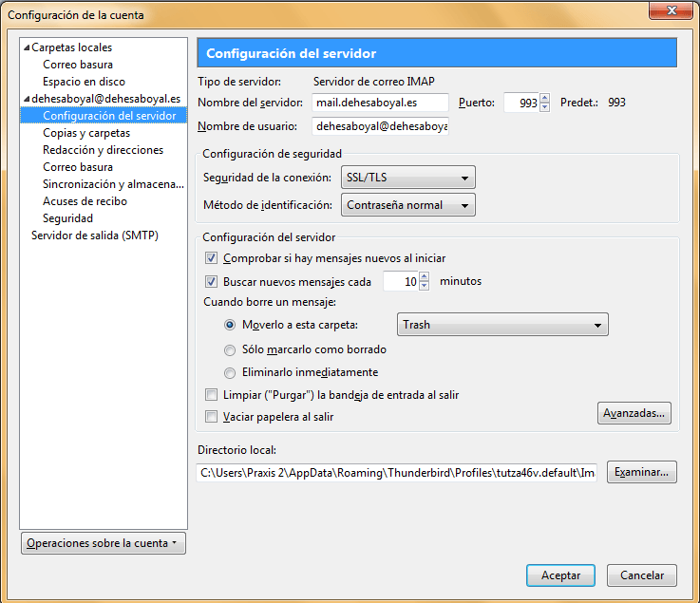
Task: Open the Trash folder dropdown
Action: pos(502,325)
